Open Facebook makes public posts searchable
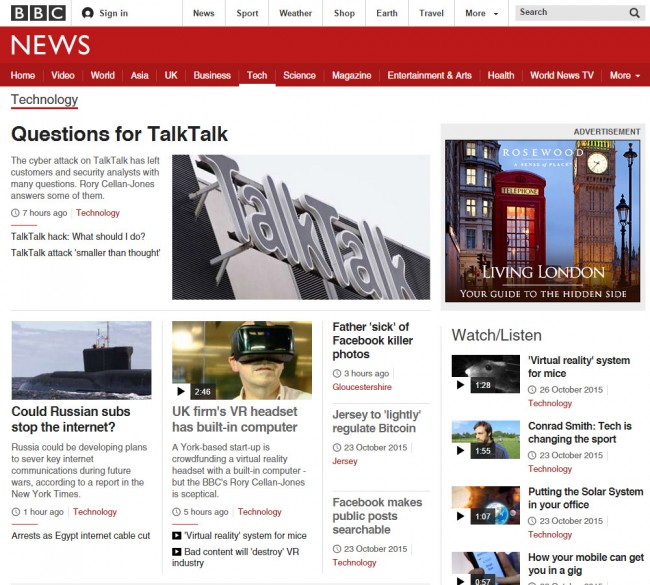The image size is (650, 585). click(377, 516)
